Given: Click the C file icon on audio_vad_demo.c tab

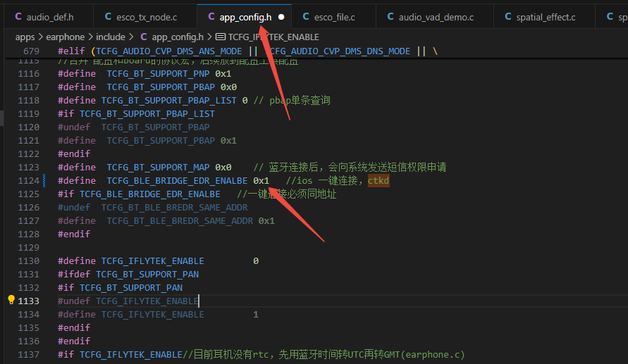Looking at the screenshot, I should click(x=390, y=16).
